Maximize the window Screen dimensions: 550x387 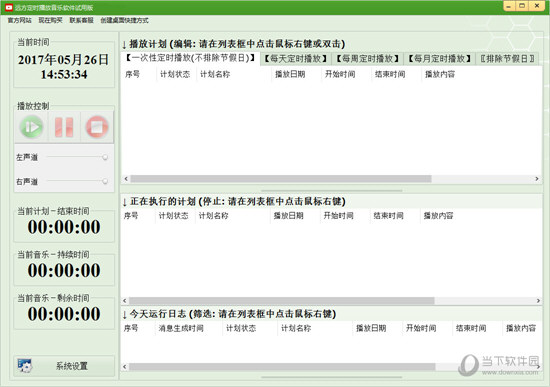522,6
